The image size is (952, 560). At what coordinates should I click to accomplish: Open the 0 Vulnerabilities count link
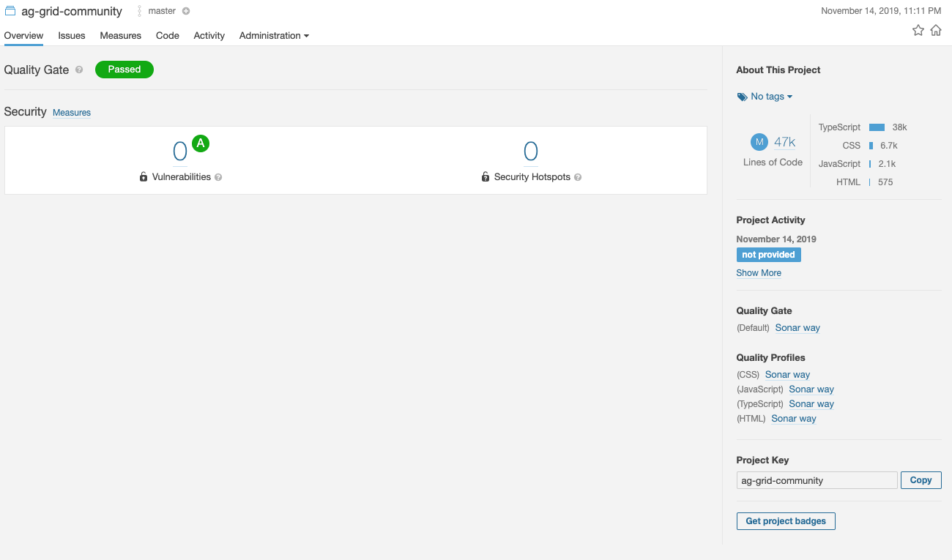180,152
